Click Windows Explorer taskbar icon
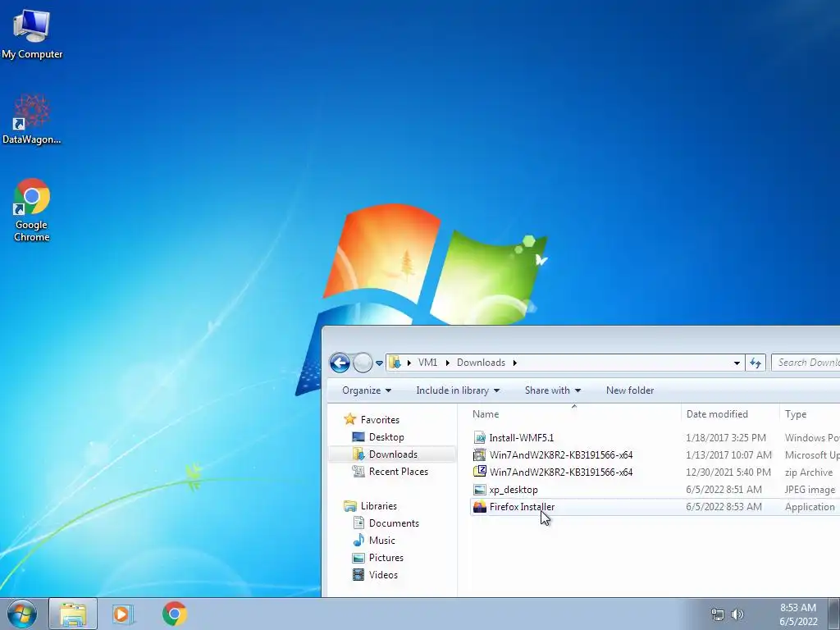 pos(73,614)
